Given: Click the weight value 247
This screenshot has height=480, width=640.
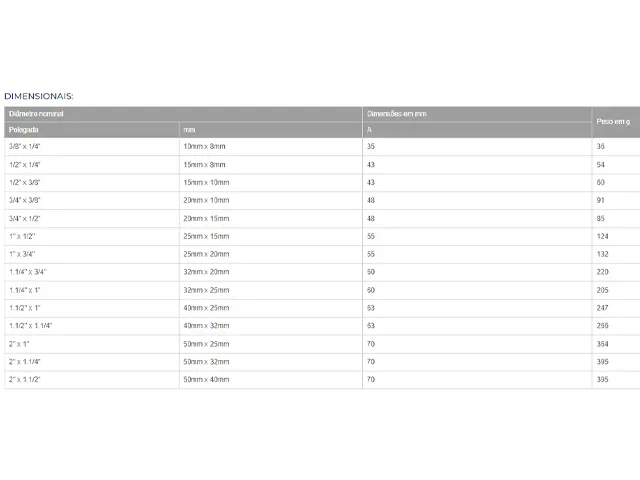Looking at the screenshot, I should (602, 308).
